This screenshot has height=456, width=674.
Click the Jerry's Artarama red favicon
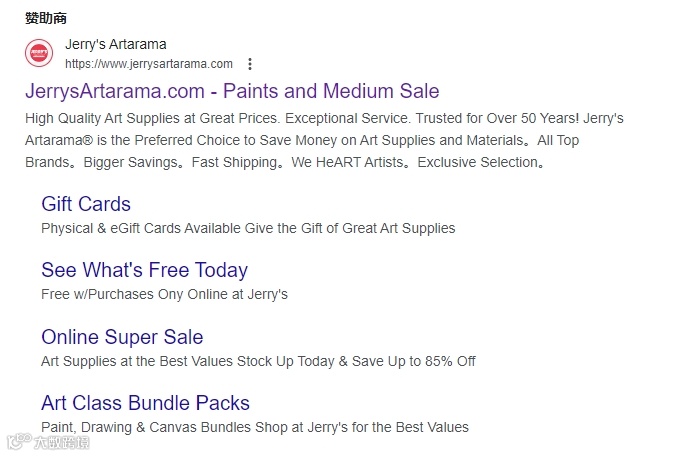pos(39,52)
